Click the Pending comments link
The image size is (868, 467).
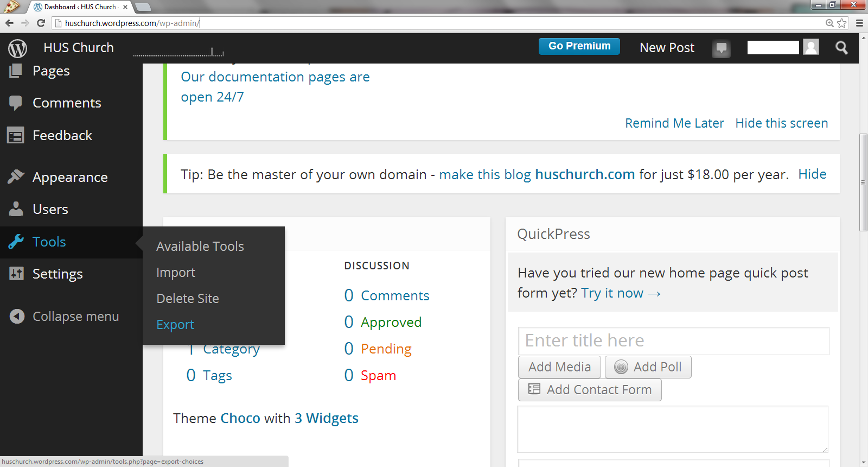pyautogui.click(x=386, y=349)
